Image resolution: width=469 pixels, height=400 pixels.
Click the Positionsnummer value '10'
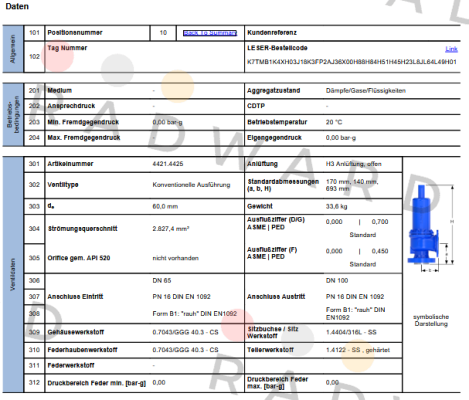pos(163,33)
